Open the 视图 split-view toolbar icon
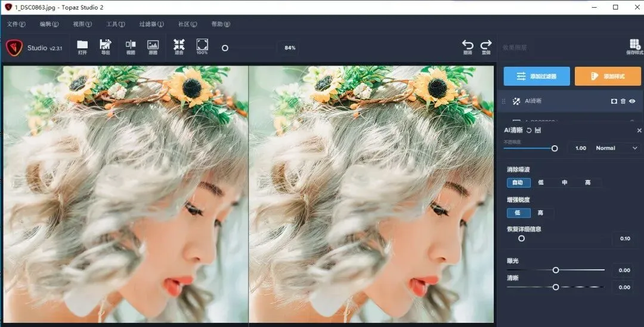Image resolution: width=644 pixels, height=327 pixels. 131,45
